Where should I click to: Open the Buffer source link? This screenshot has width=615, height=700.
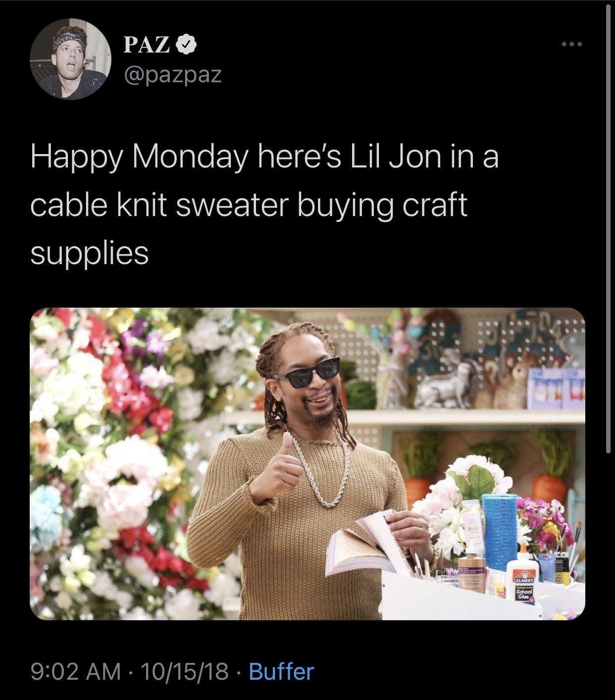tap(281, 672)
